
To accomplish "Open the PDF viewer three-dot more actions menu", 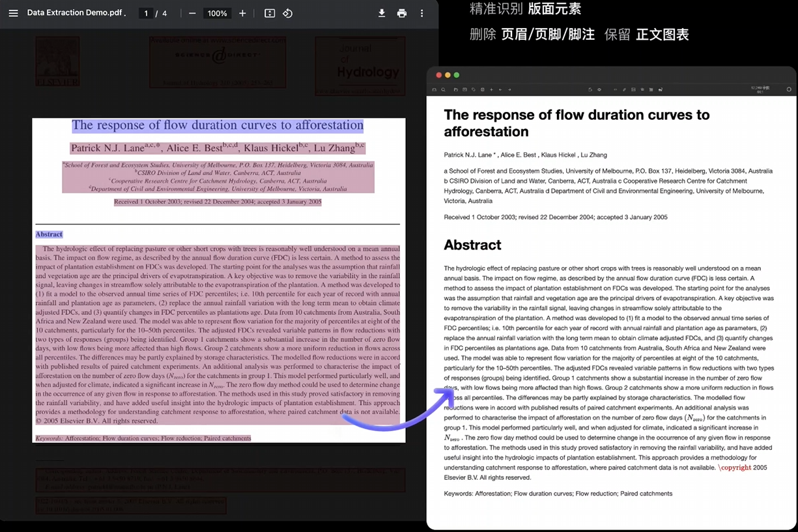I will tap(421, 13).
